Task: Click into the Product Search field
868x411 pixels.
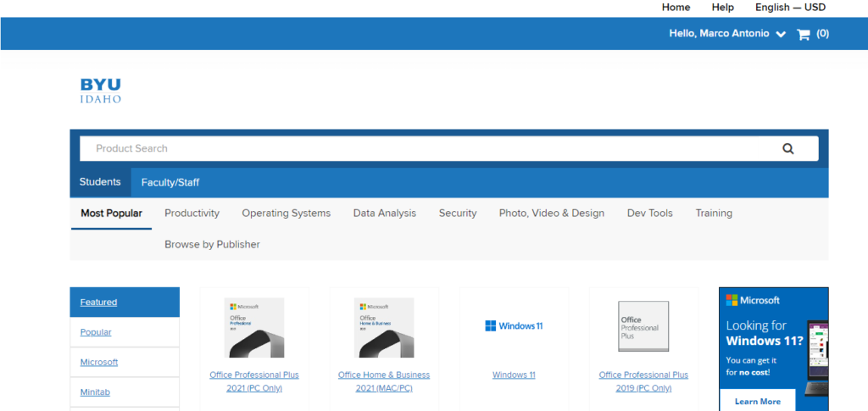Action: click(424, 148)
